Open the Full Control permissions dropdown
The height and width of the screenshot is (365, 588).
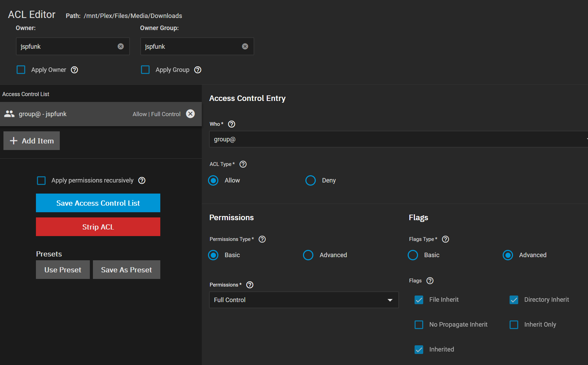tap(304, 300)
